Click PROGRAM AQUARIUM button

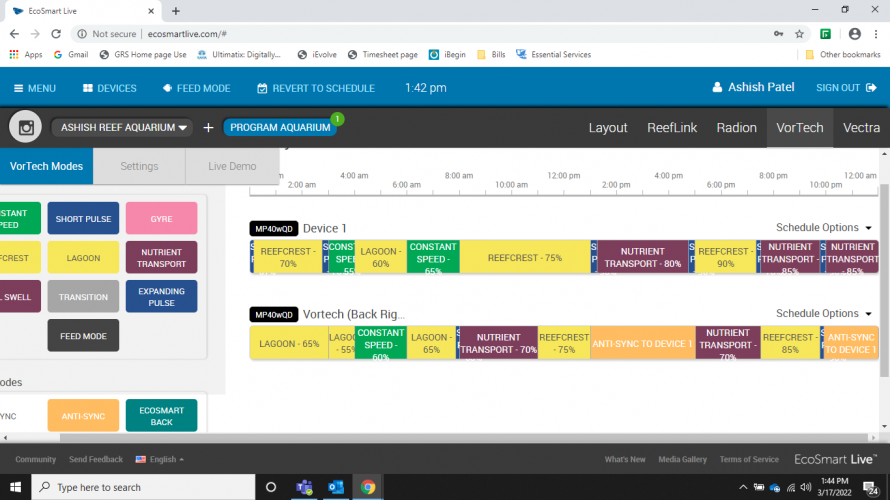[x=280, y=128]
